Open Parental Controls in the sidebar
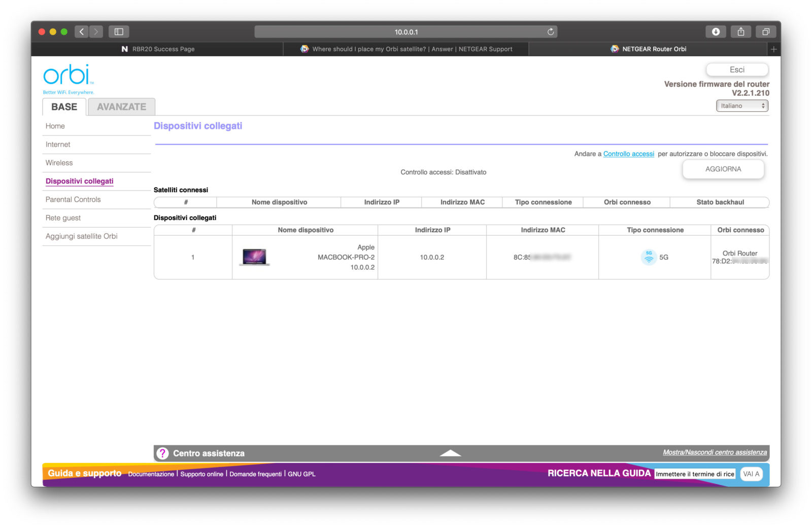The height and width of the screenshot is (528, 812). [x=73, y=199]
